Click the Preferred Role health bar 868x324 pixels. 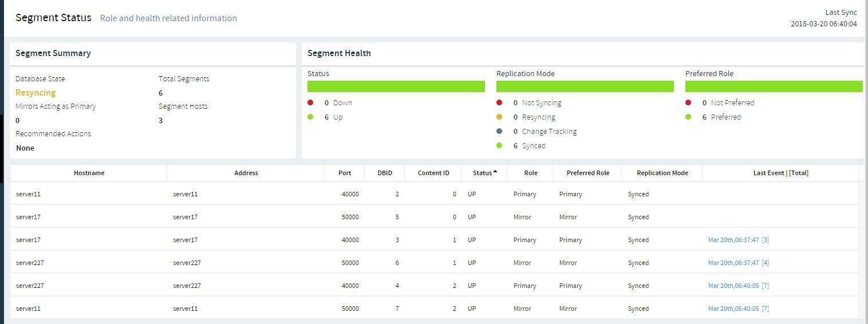[x=774, y=86]
